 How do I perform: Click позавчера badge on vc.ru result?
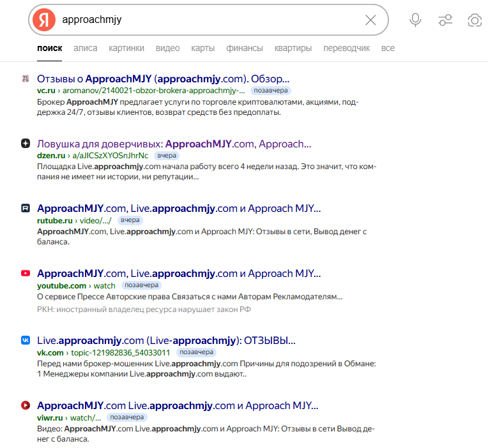coord(270,91)
